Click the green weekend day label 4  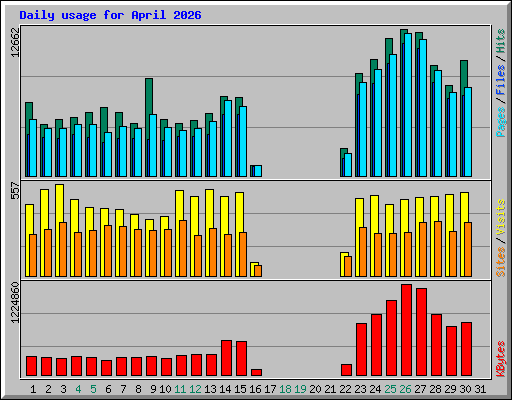[78, 389]
